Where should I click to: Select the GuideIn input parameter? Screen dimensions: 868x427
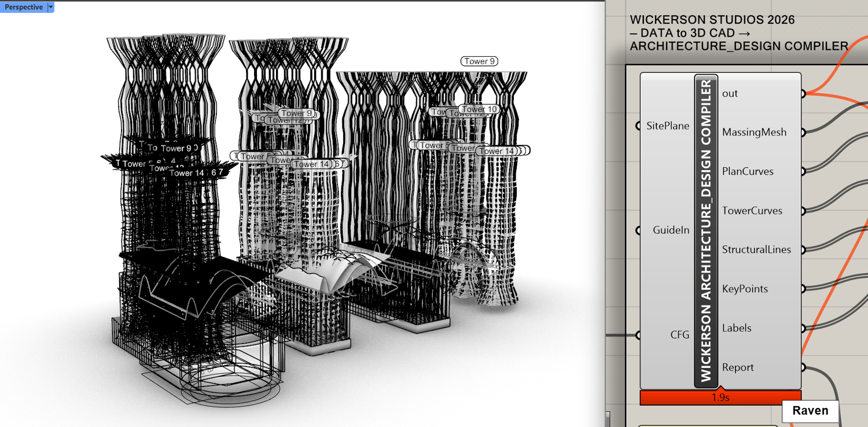coord(671,230)
